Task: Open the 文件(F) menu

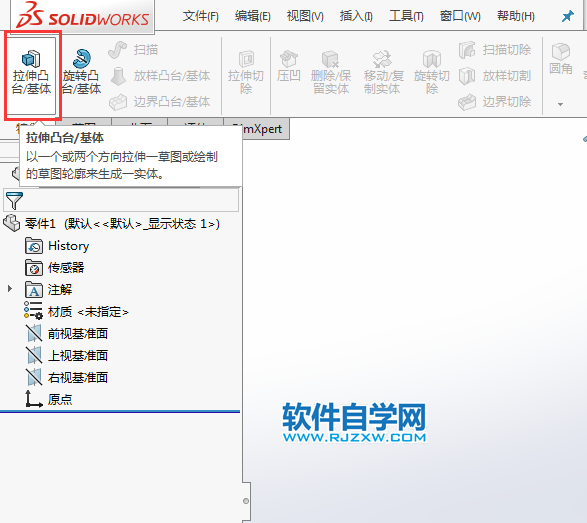Action: [201, 16]
